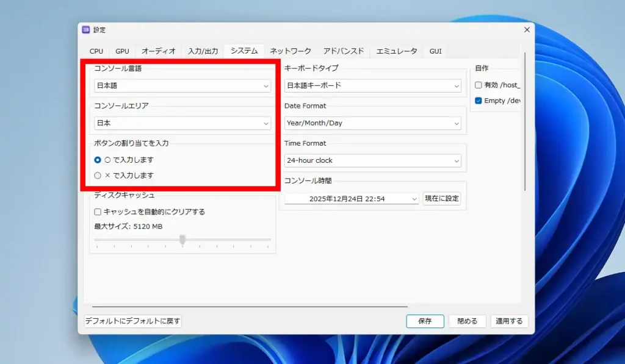
Task: Switch to the CPU tab
Action: 96,51
